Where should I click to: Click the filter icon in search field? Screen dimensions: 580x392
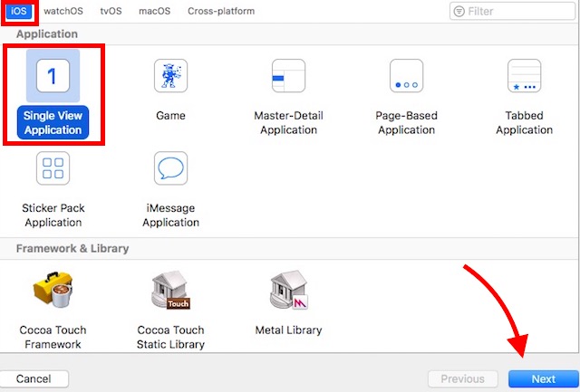click(459, 12)
